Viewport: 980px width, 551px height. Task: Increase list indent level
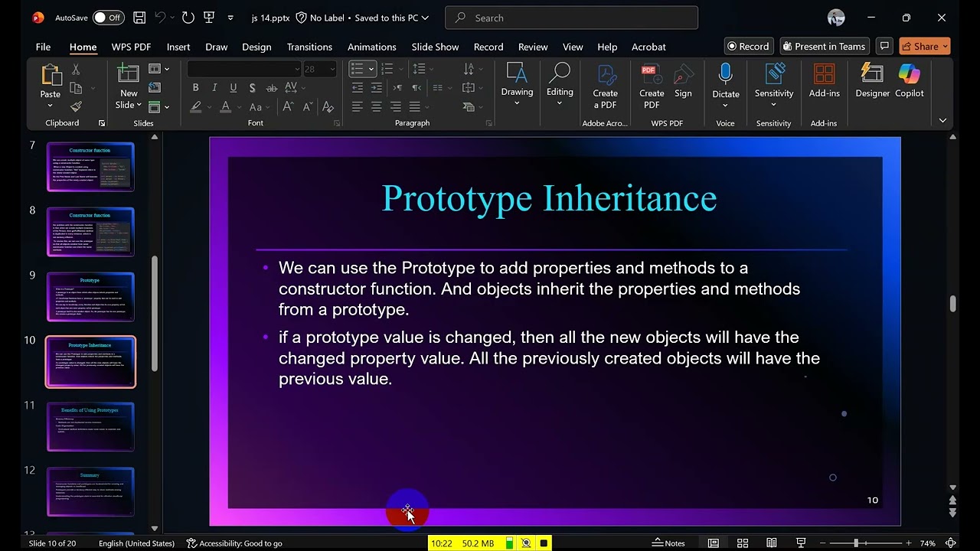[377, 88]
